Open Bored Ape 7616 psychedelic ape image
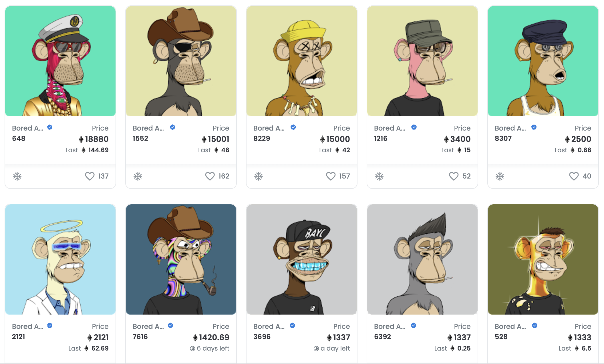This screenshot has width=604, height=364. tap(181, 259)
